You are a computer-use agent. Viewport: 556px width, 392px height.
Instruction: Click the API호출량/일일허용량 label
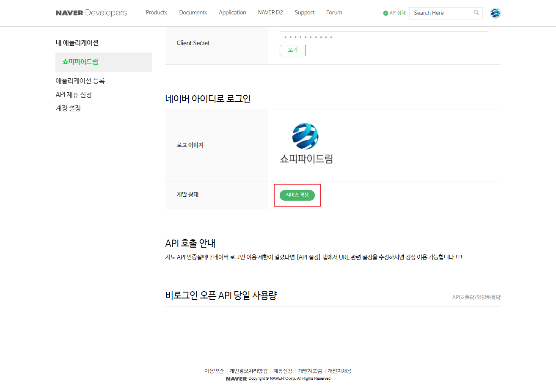pyautogui.click(x=476, y=298)
